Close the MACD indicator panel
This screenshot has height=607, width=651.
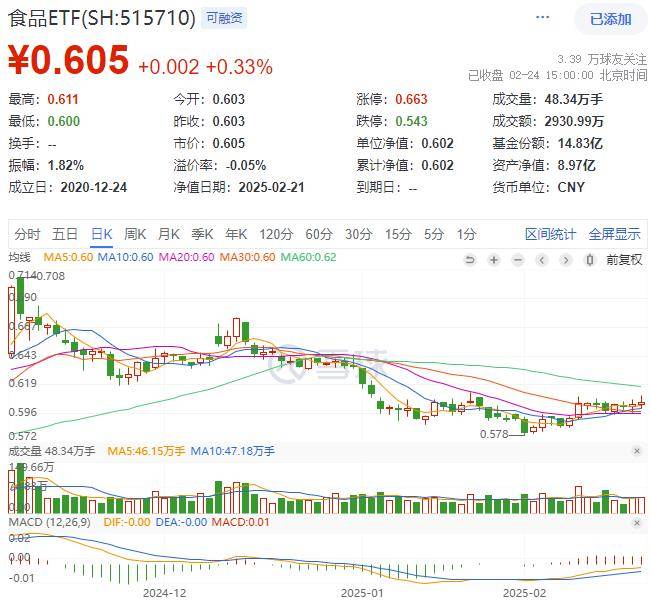(x=637, y=523)
